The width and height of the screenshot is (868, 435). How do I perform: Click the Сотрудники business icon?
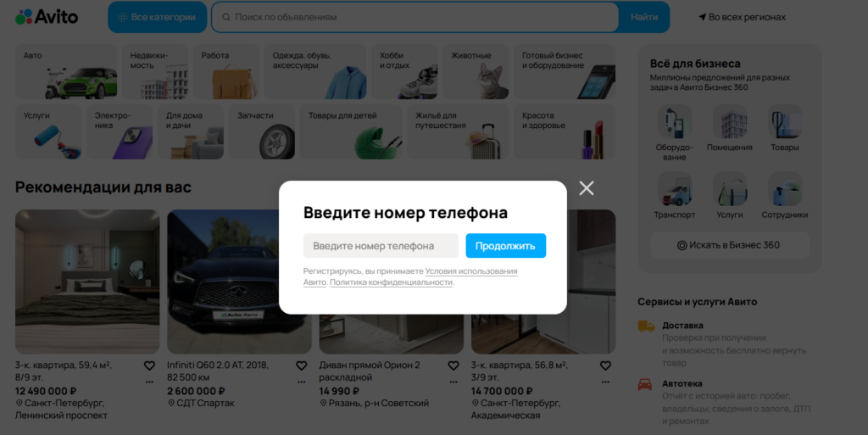pos(785,189)
